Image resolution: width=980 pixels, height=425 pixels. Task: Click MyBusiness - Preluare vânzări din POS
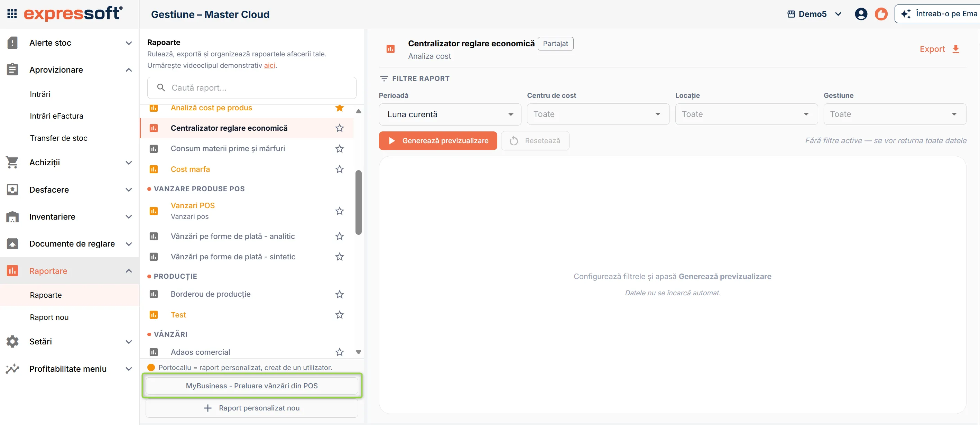point(251,386)
